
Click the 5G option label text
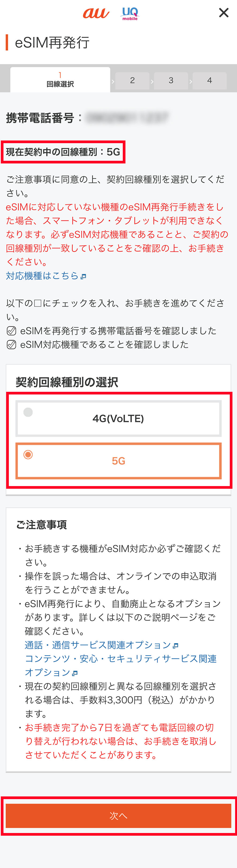[119, 461]
